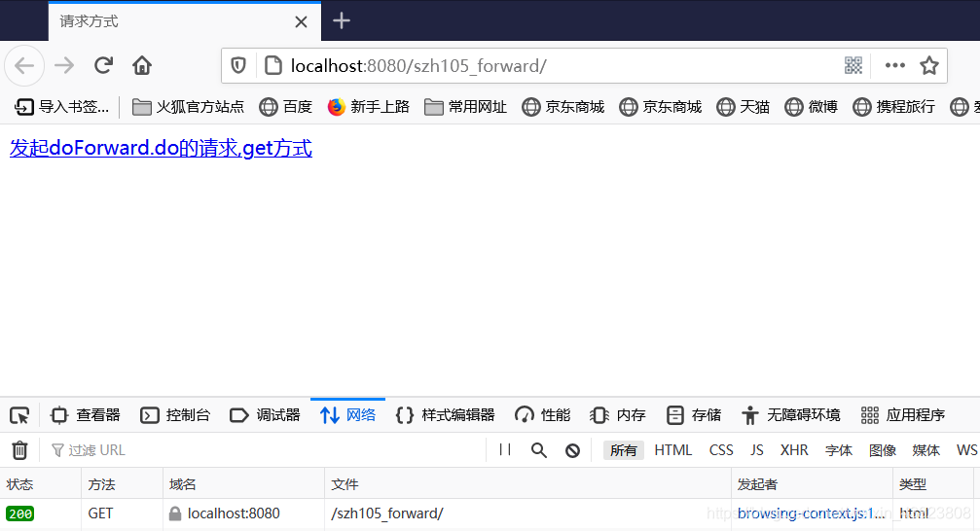Sort by the 文件 column header
Image resolution: width=980 pixels, height=531 pixels.
527,484
